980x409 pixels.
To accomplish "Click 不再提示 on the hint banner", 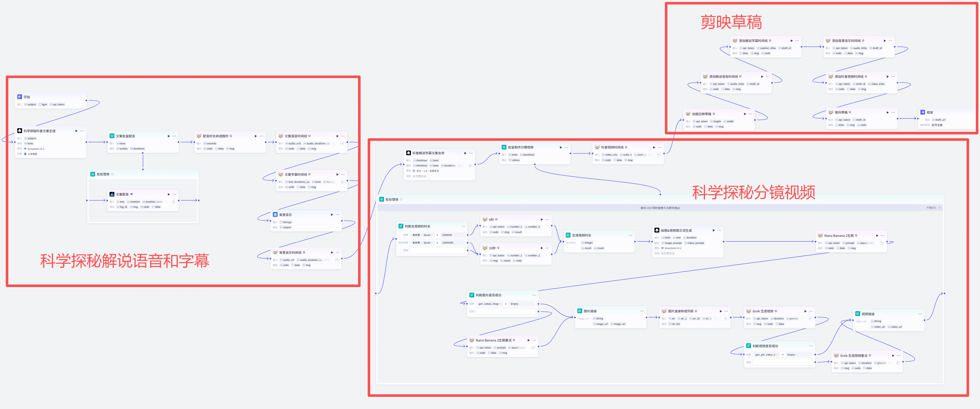I will tap(931, 208).
